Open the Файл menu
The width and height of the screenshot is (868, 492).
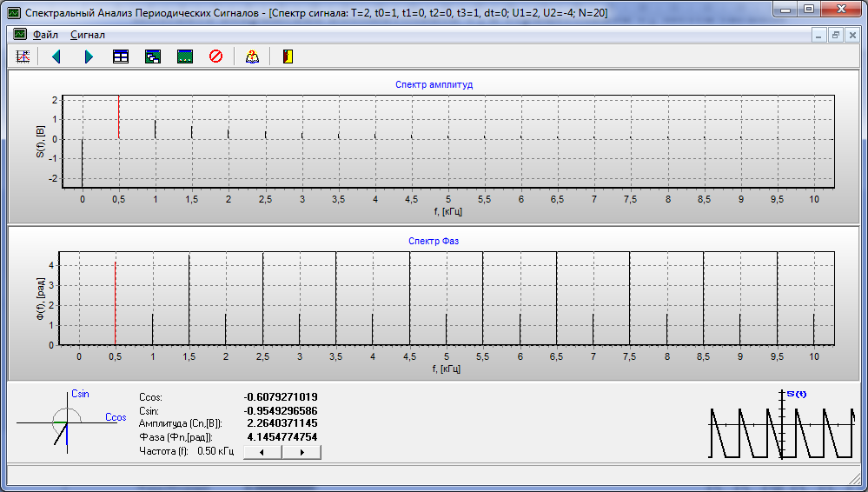pyautogui.click(x=45, y=35)
